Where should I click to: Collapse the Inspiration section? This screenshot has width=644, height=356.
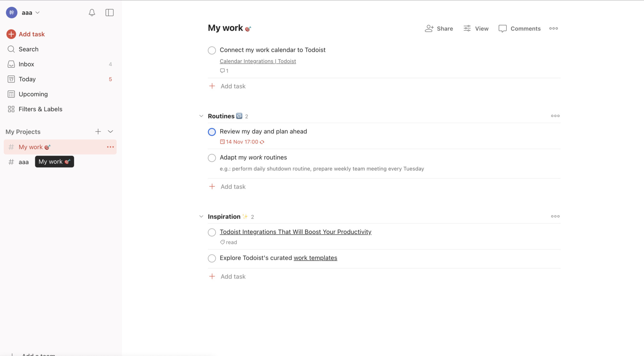coord(201,216)
